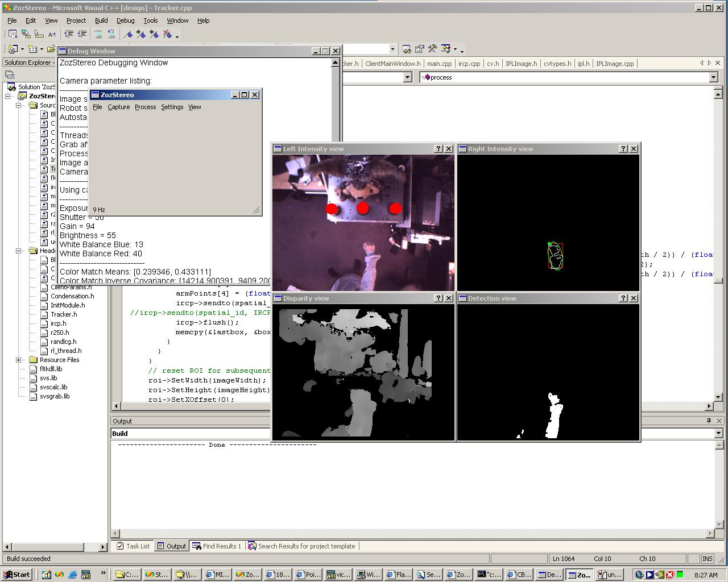728x582 pixels.
Task: Click the Windows Start button
Action: coord(16,575)
